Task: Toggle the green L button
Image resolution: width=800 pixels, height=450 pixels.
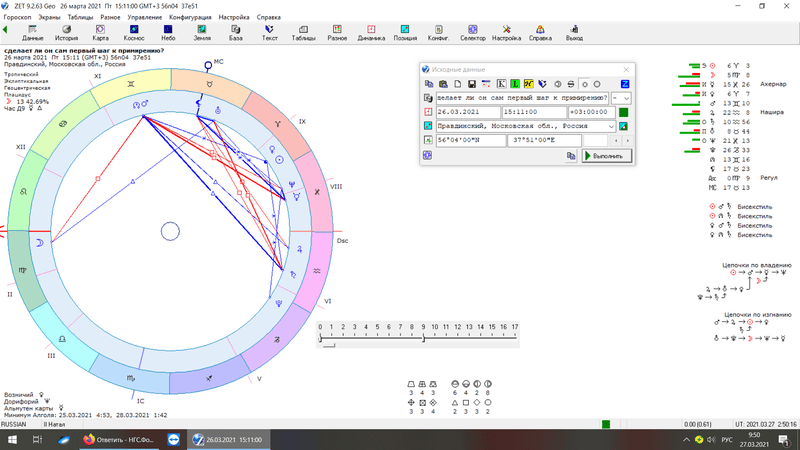Action: 514,84
